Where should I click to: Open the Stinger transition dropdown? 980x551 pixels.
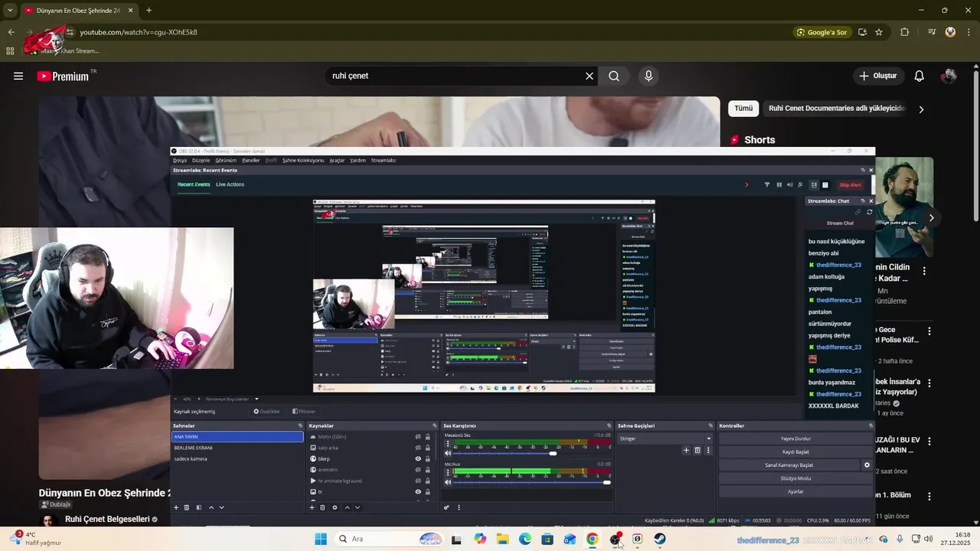[x=665, y=439]
